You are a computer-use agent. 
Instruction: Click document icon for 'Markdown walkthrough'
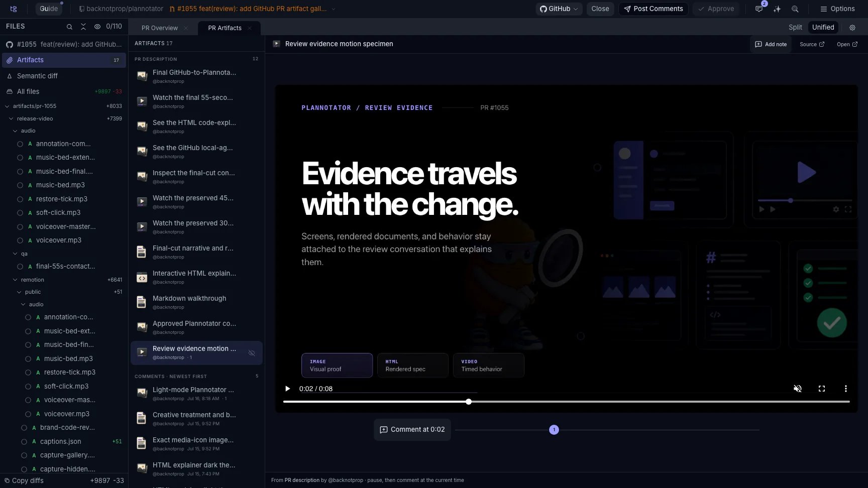coord(142,302)
